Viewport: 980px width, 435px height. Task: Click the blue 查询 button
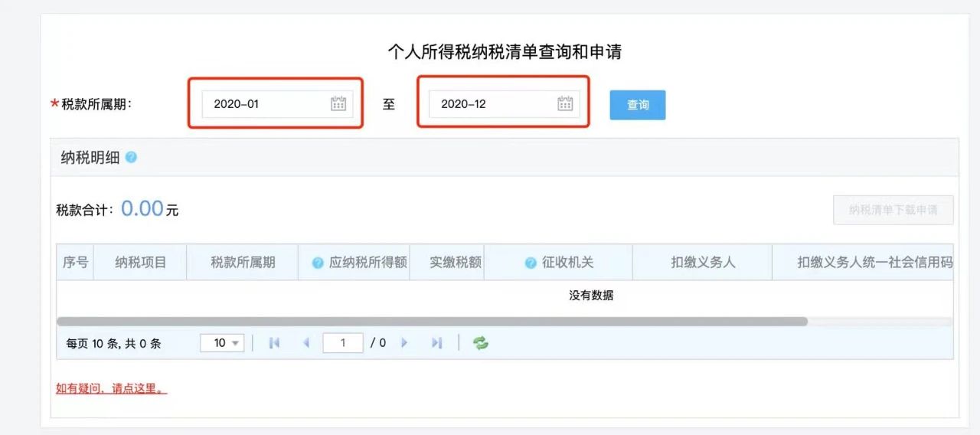tap(638, 105)
